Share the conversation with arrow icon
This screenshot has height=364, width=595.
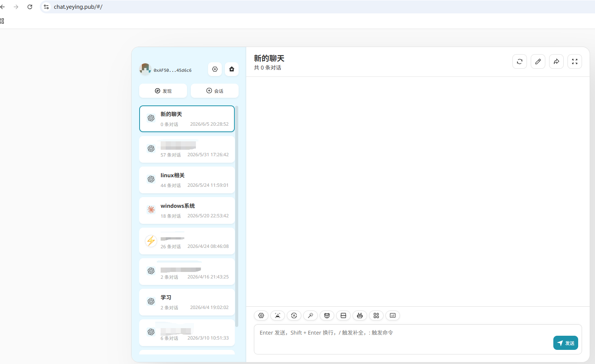click(x=556, y=61)
